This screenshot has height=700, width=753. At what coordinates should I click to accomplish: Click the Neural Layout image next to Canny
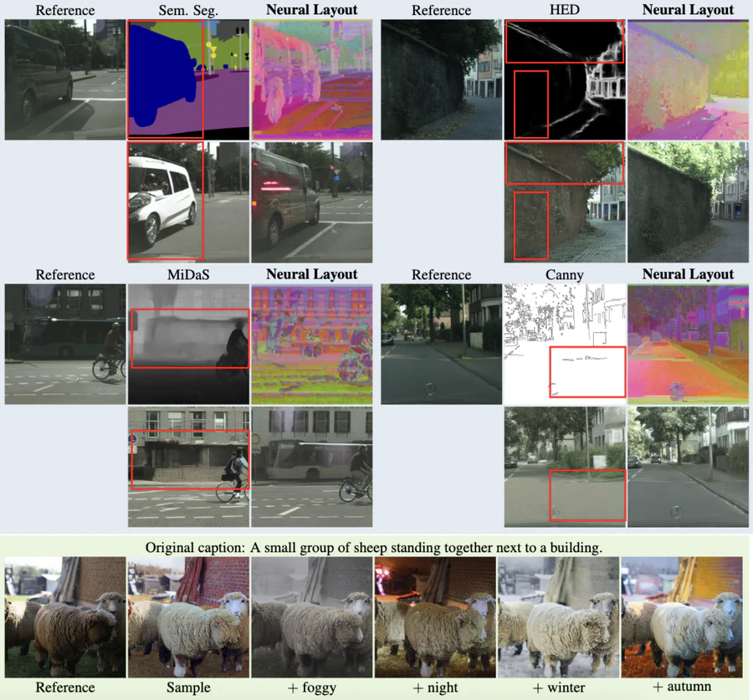(x=688, y=344)
